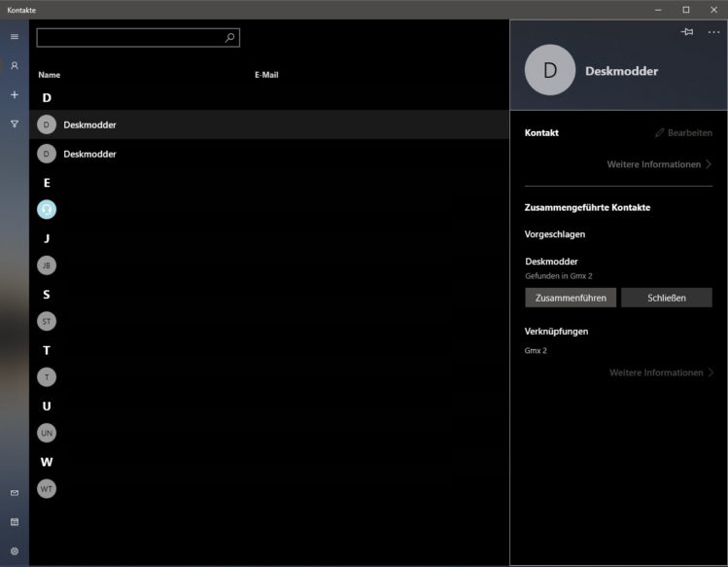The width and height of the screenshot is (728, 567).
Task: Jump to letter J group header
Action: (47, 238)
